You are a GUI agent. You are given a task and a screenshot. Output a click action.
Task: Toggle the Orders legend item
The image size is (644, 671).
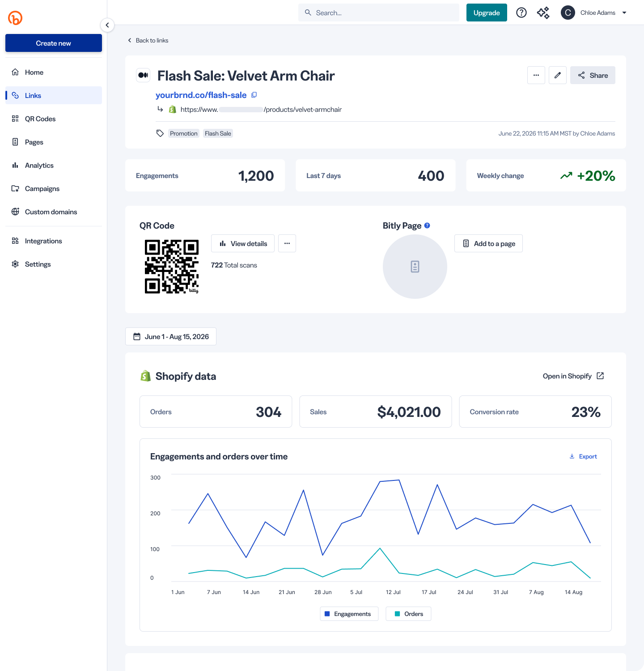click(409, 614)
